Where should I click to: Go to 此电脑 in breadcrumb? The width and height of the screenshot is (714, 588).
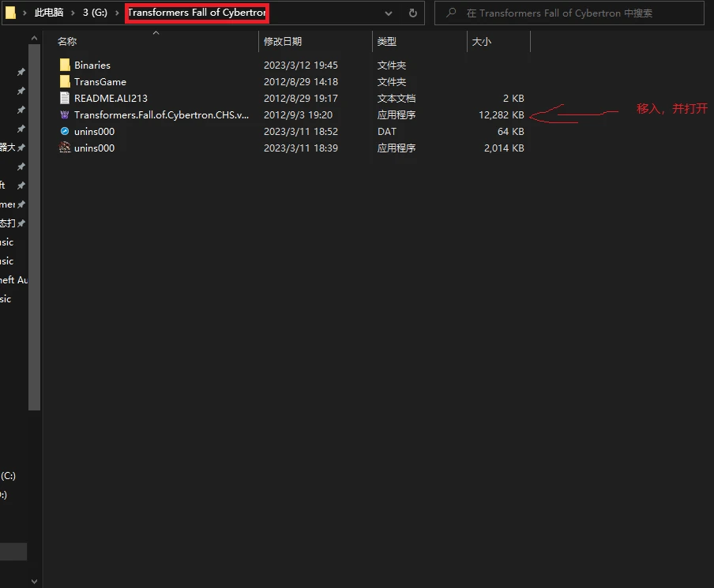(x=49, y=13)
